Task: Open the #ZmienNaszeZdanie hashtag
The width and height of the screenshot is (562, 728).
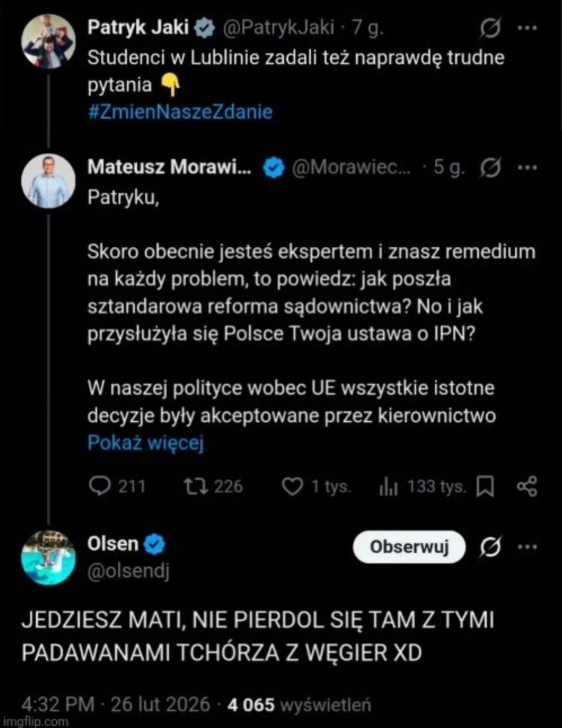Action: click(x=180, y=112)
